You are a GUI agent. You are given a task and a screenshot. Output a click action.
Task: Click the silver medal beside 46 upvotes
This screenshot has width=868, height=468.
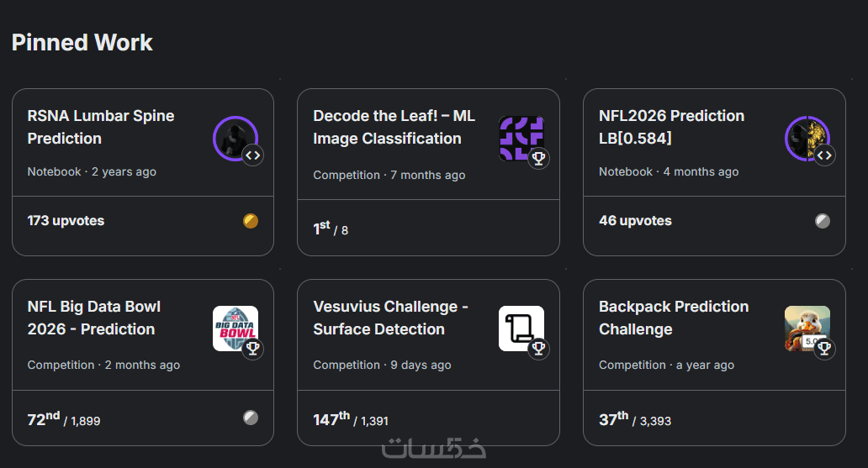point(823,221)
